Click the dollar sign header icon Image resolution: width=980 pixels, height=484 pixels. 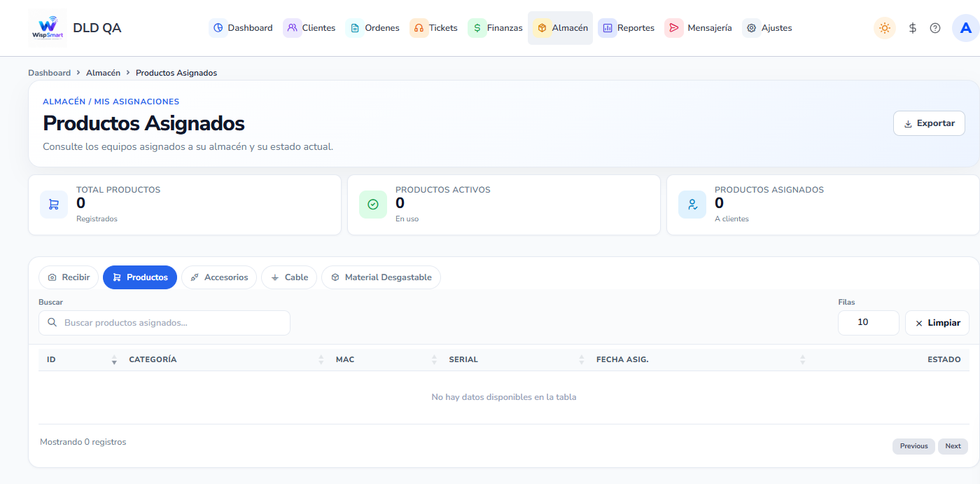(913, 28)
